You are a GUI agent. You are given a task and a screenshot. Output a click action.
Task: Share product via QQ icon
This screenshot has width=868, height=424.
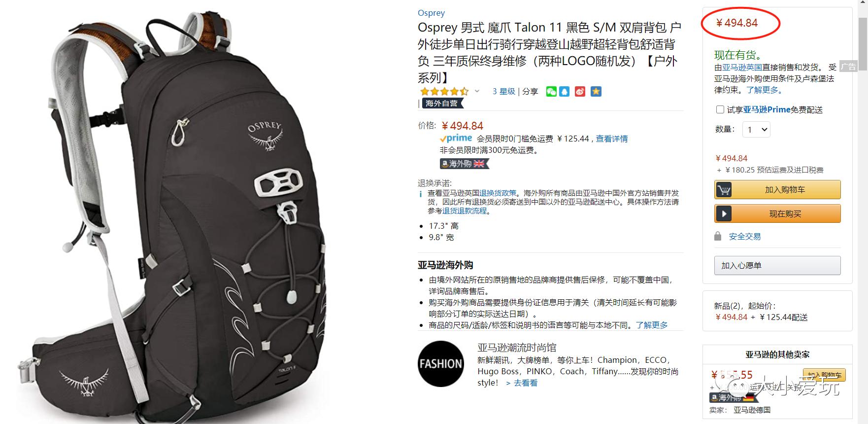[565, 92]
